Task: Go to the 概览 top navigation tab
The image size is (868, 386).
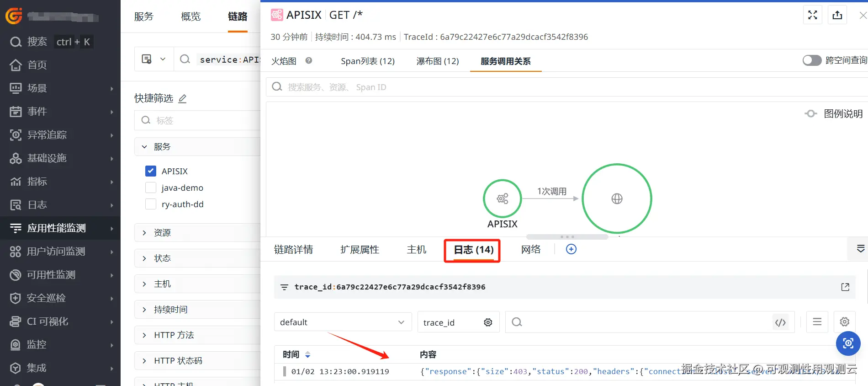Action: tap(191, 16)
